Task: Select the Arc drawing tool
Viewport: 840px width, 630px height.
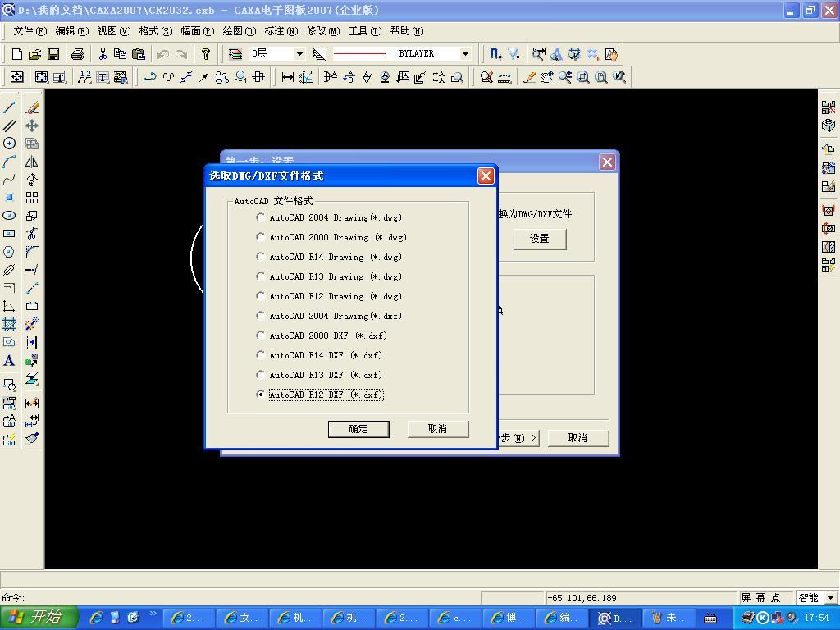Action: [x=9, y=162]
